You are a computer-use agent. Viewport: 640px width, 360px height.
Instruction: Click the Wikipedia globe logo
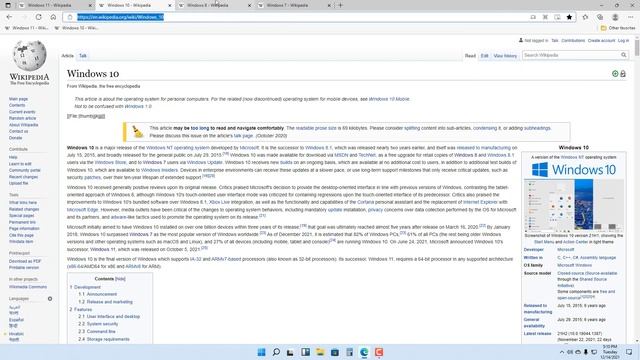pyautogui.click(x=29, y=56)
